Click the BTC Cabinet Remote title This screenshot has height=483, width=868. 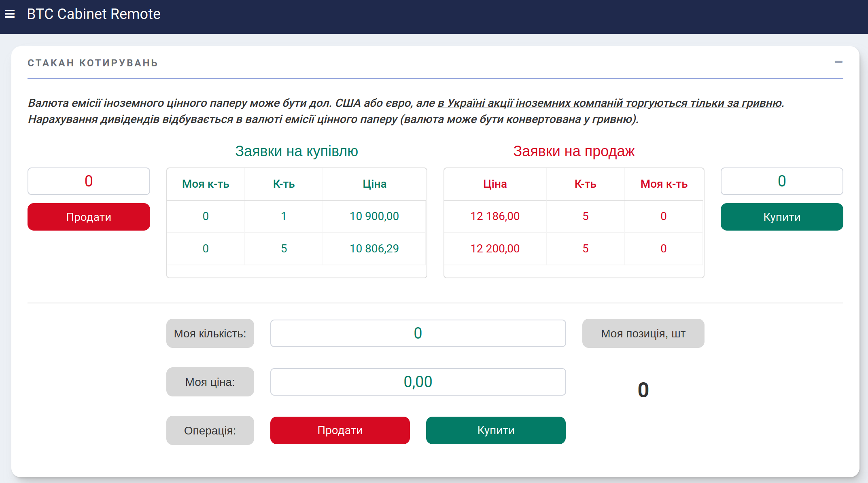(x=93, y=14)
